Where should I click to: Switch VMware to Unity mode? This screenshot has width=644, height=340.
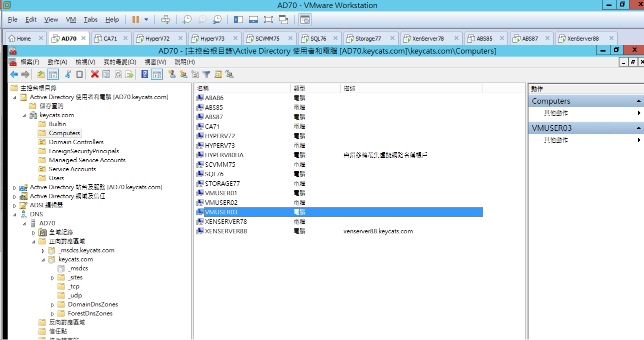[283, 20]
